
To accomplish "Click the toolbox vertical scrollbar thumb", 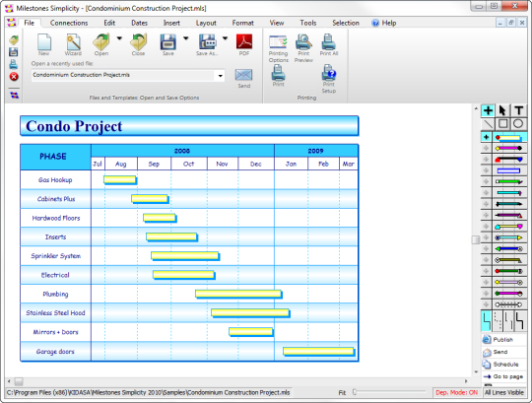I will coord(476,239).
